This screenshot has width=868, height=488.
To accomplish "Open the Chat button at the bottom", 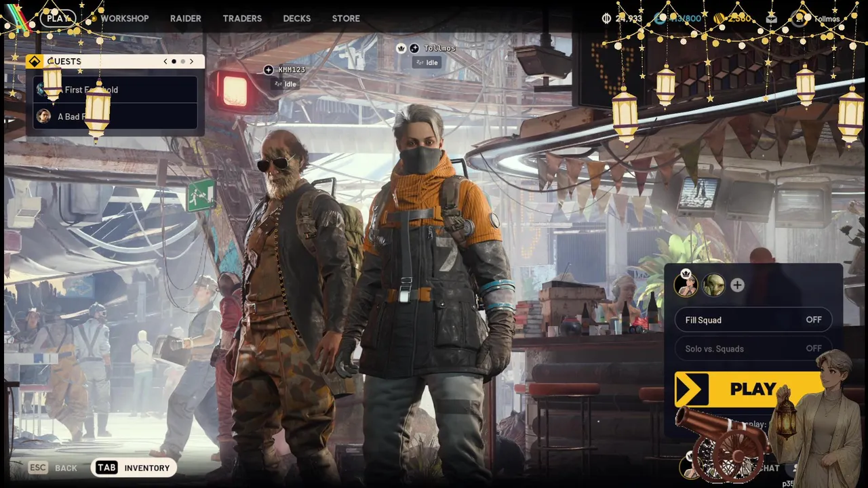I will coord(768,468).
